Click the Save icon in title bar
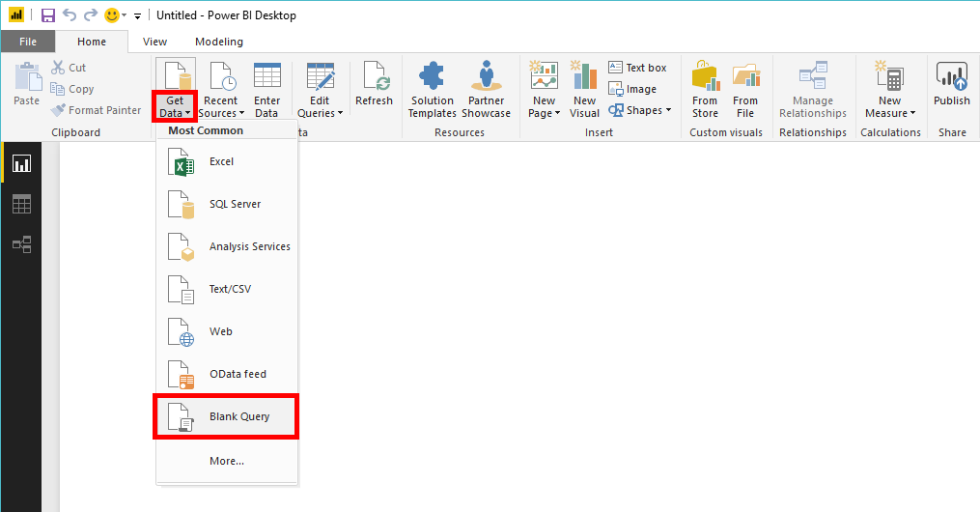 tap(47, 15)
